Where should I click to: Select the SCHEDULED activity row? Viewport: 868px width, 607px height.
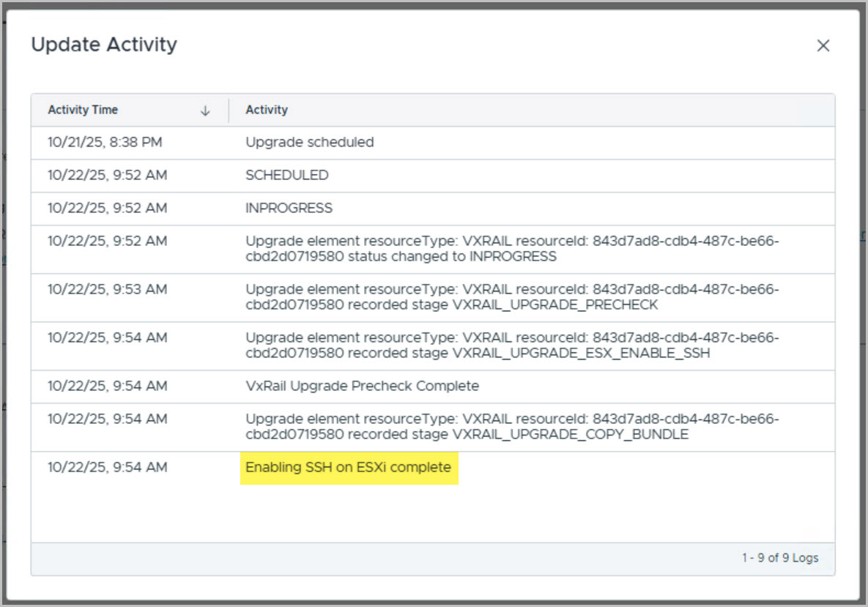[287, 175]
